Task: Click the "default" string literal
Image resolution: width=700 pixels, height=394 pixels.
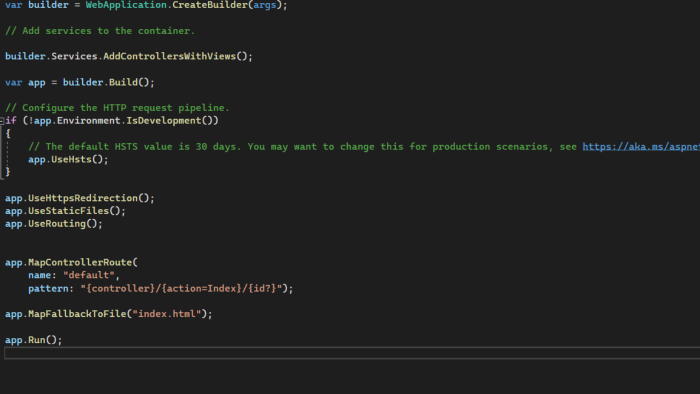Action: (89, 275)
